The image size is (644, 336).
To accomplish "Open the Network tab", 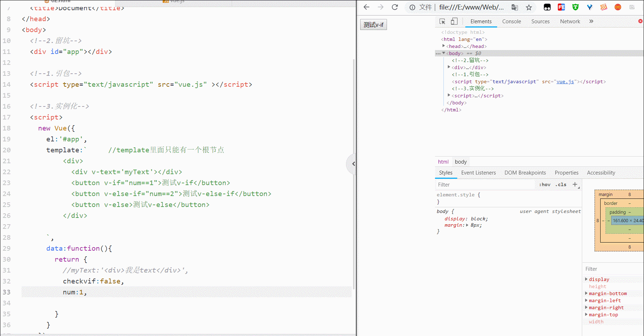I will (570, 22).
